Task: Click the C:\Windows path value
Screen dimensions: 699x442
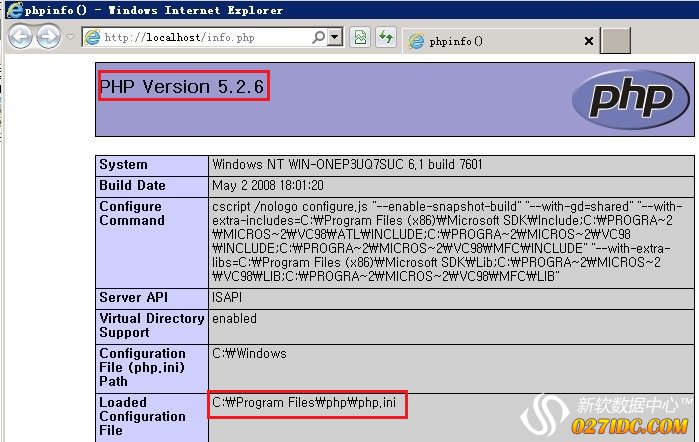Action: (x=249, y=353)
